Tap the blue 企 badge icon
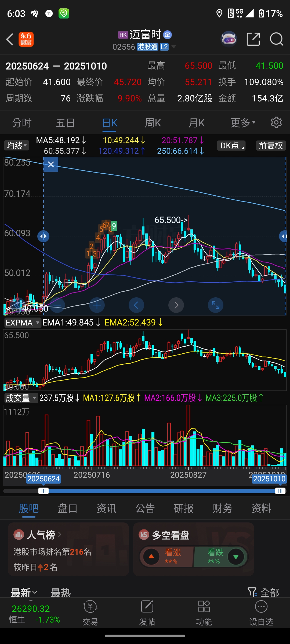290x644 pixels. pyautogui.click(x=168, y=35)
